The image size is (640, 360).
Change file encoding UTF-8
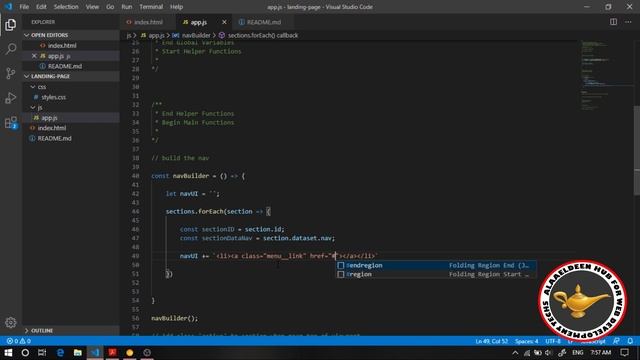553,341
